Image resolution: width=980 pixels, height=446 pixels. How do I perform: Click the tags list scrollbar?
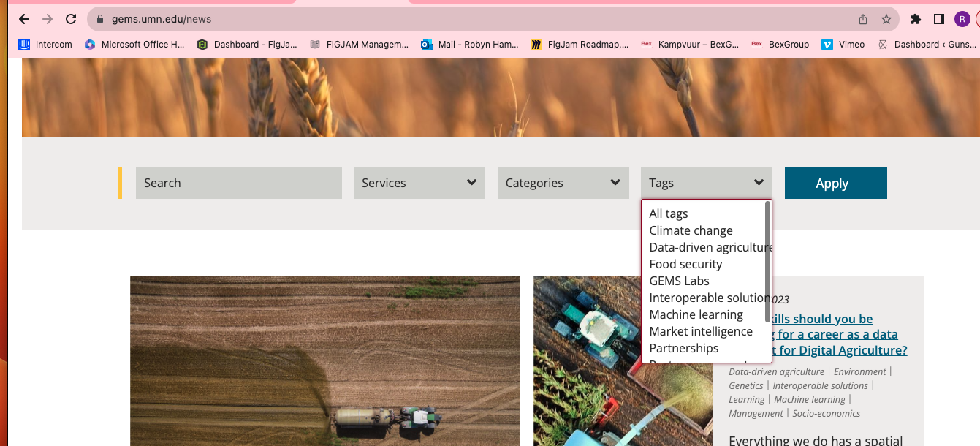(767, 261)
